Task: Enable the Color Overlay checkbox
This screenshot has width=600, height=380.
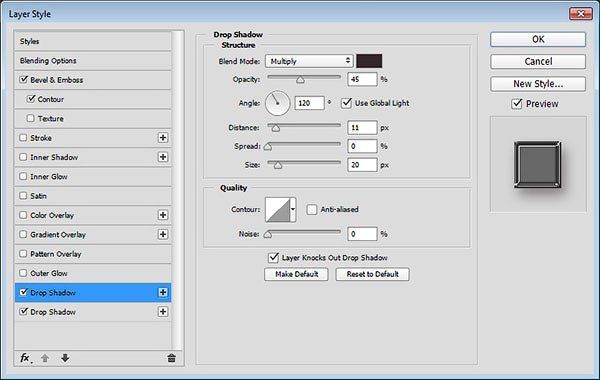Action: pyautogui.click(x=23, y=215)
